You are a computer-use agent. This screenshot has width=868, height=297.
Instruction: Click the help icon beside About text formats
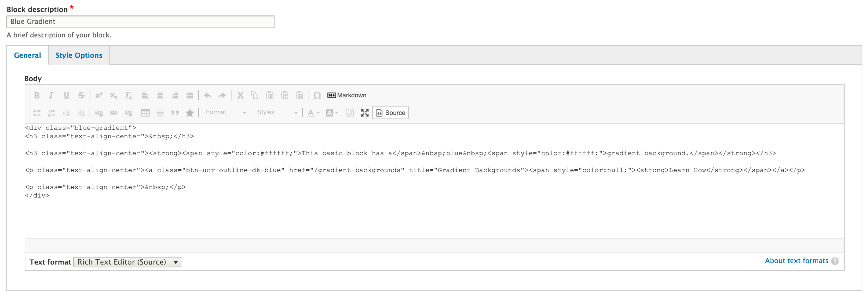click(835, 261)
